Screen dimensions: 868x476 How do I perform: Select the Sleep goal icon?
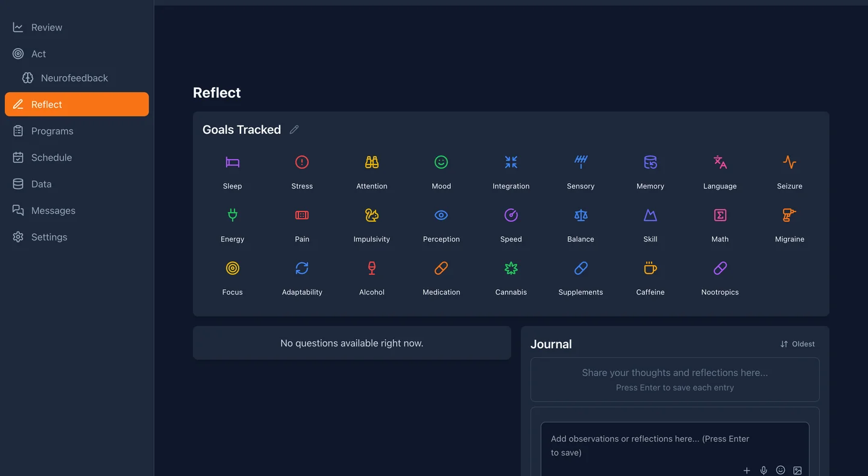pyautogui.click(x=233, y=162)
